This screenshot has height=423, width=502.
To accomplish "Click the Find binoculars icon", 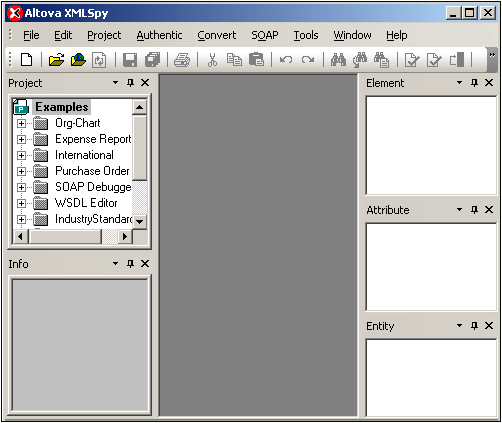I will tap(338, 60).
